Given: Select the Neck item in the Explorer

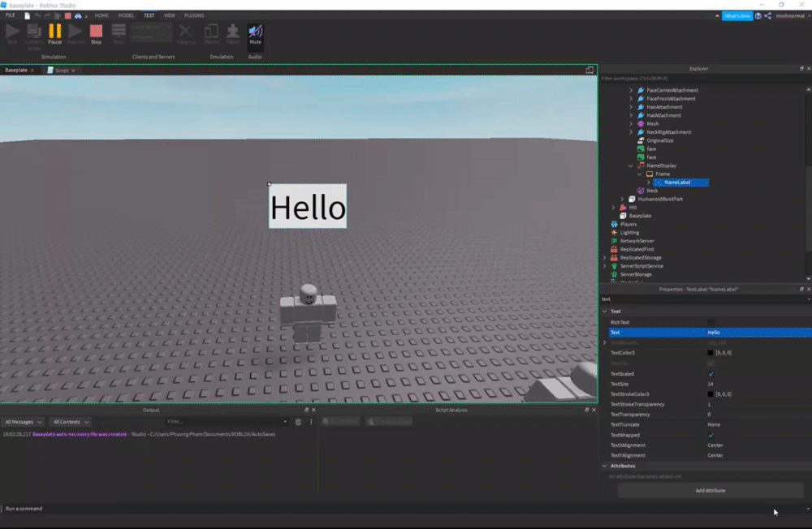Looking at the screenshot, I should tap(652, 191).
